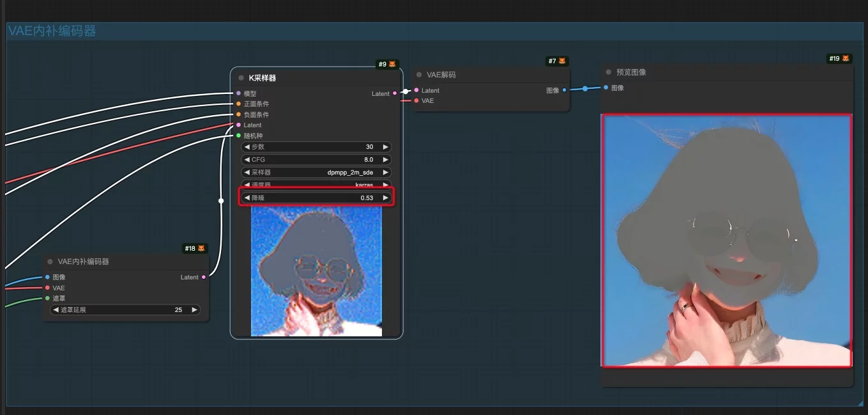Click the 正面条件 input port on K采样器
Screen dimensions: 868x415
(238, 104)
